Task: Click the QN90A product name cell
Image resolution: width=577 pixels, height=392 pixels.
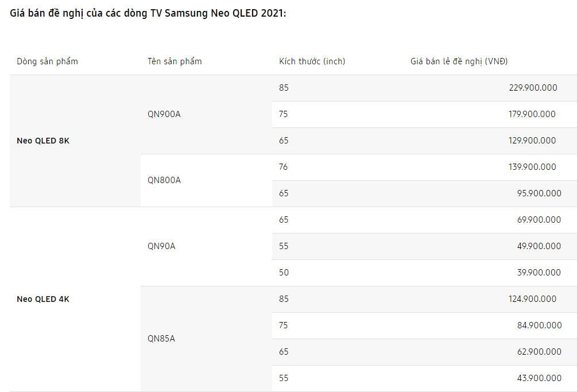Action: click(x=161, y=246)
